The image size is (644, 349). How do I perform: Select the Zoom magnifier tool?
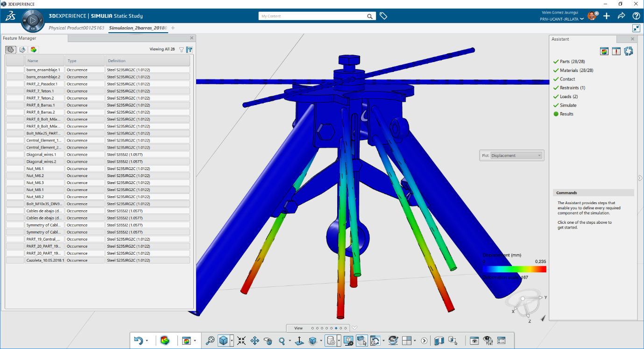282,341
